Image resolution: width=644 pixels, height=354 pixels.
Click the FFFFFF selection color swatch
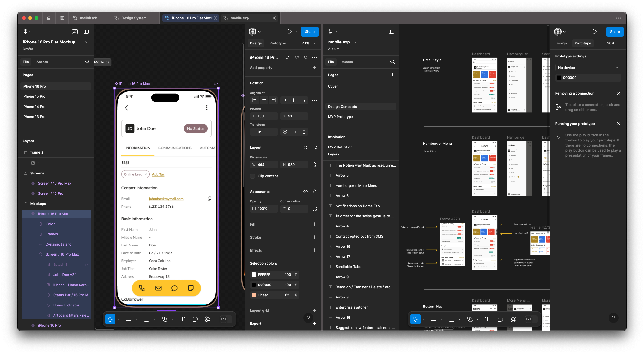[254, 275]
